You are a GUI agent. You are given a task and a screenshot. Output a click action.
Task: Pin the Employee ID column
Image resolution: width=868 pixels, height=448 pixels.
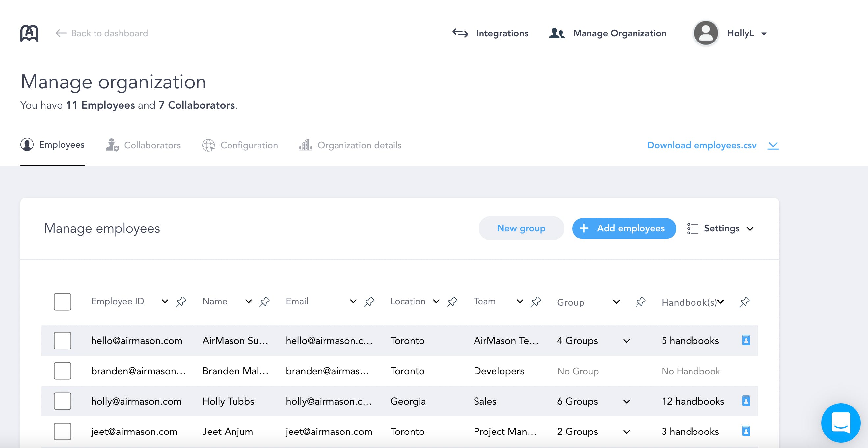181,302
